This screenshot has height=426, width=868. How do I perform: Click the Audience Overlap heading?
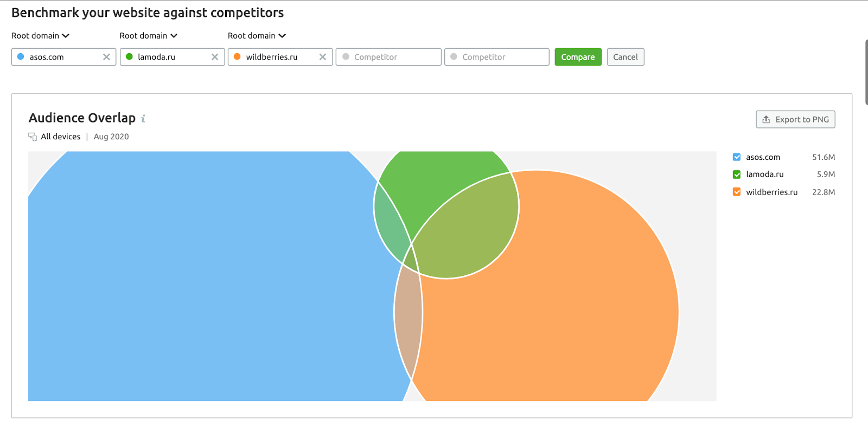coord(82,118)
